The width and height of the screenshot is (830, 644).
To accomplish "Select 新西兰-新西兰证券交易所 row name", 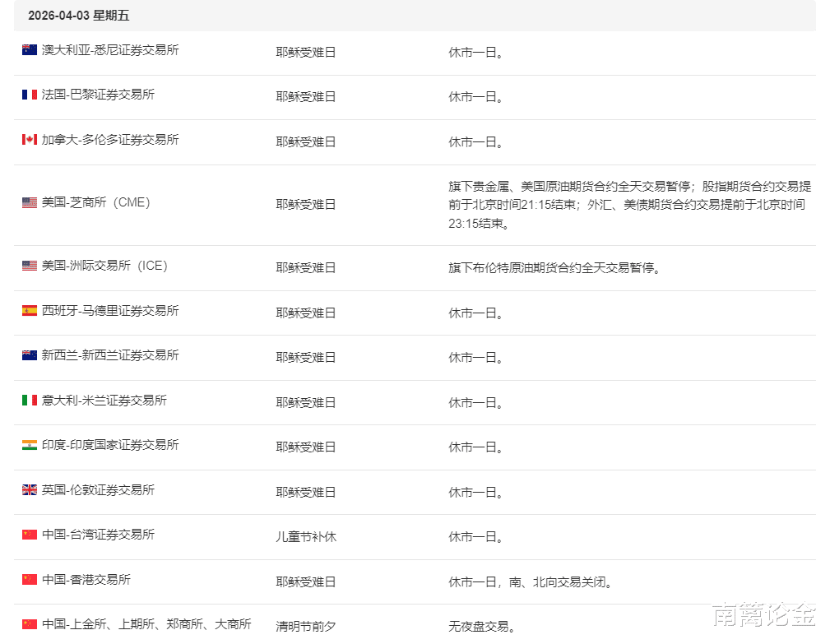I will [x=110, y=355].
